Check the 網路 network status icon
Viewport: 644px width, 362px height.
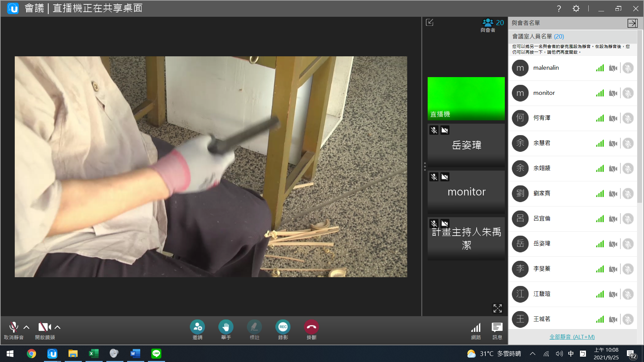pyautogui.click(x=476, y=327)
